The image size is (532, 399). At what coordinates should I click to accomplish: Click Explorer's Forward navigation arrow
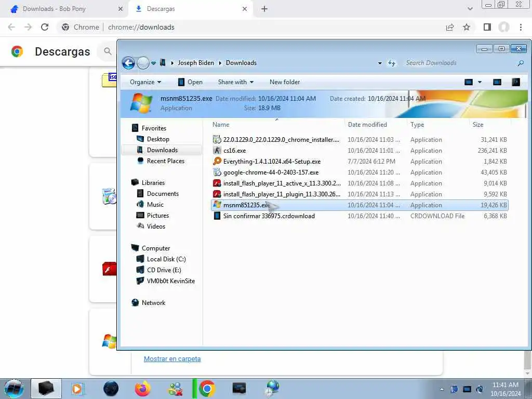pyautogui.click(x=143, y=63)
